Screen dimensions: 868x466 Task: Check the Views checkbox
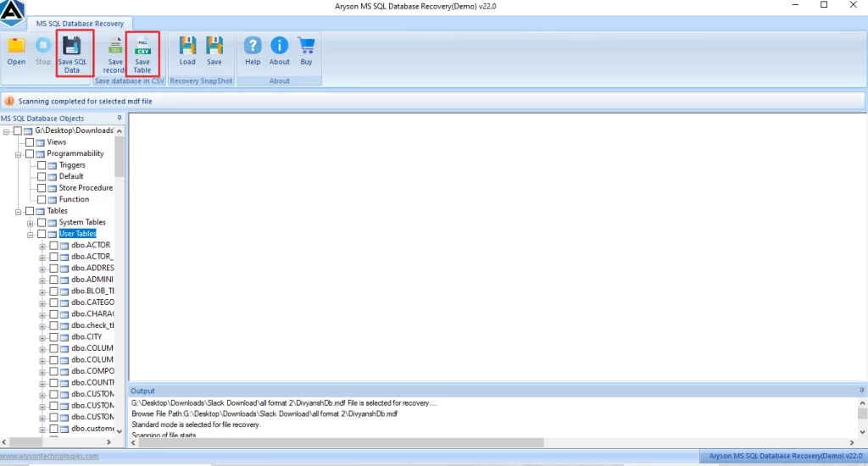click(x=30, y=142)
